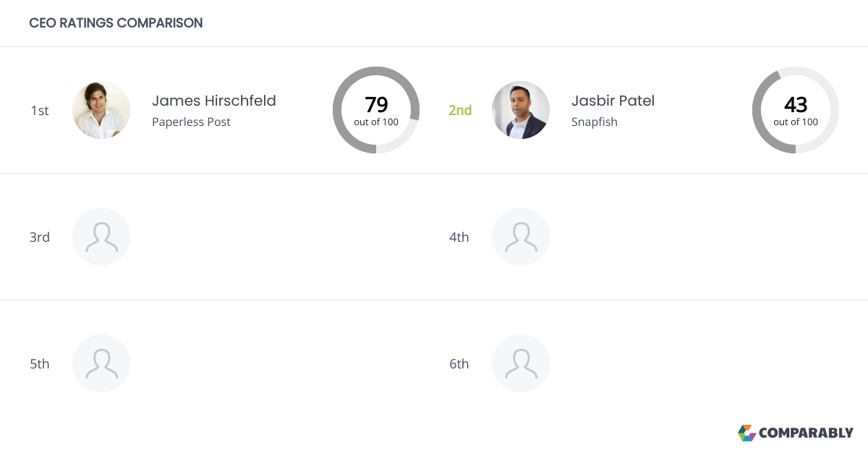This screenshot has width=868, height=456.
Task: Click the green 2nd rank label
Action: (460, 111)
